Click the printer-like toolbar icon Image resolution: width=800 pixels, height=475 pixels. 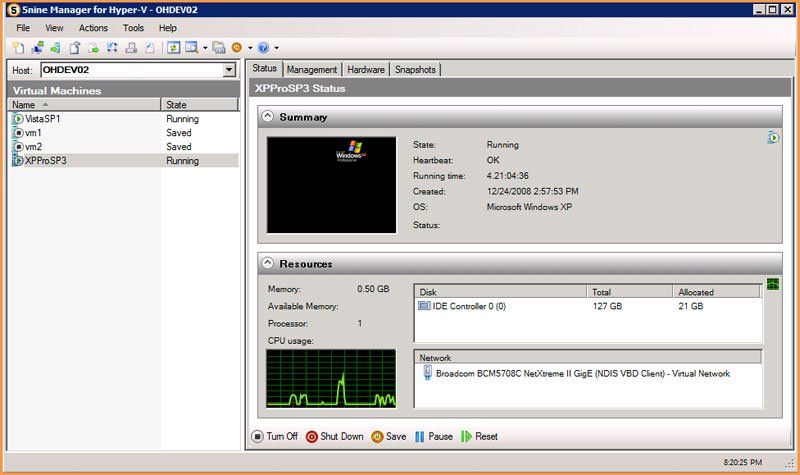[x=131, y=48]
